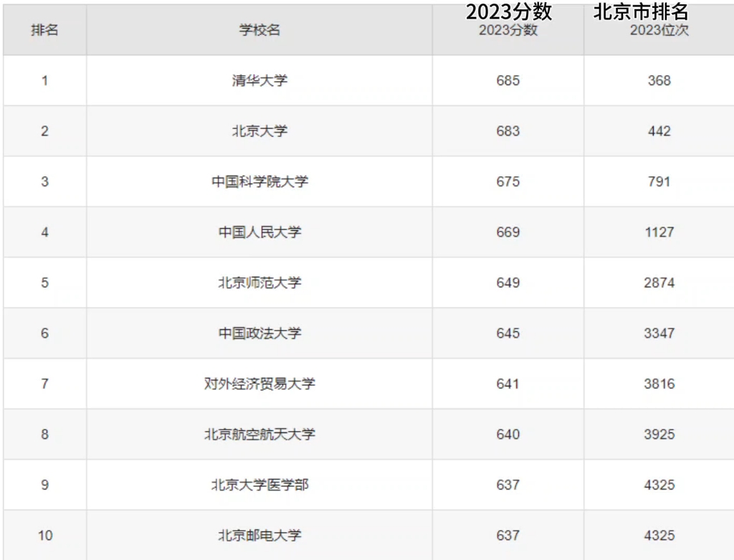The height and width of the screenshot is (560, 734).
Task: Select 对外经济贸易大学 school name
Action: point(259,384)
